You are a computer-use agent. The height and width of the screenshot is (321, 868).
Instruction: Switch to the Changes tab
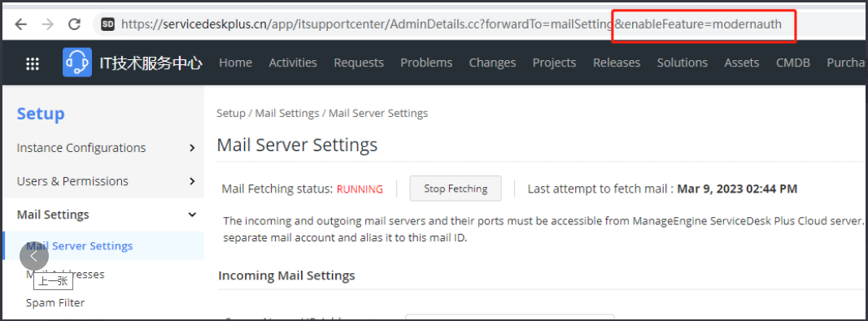click(492, 63)
